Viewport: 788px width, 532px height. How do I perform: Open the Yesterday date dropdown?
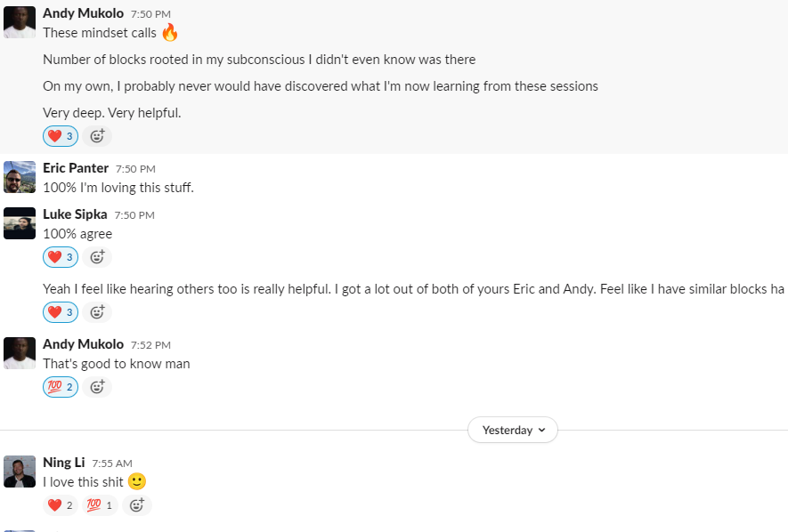click(x=512, y=430)
